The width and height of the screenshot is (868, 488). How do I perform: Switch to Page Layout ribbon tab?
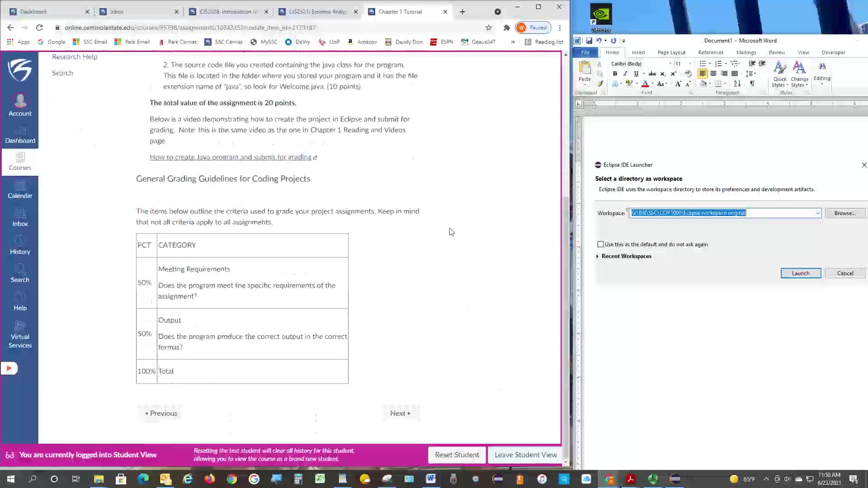(671, 52)
